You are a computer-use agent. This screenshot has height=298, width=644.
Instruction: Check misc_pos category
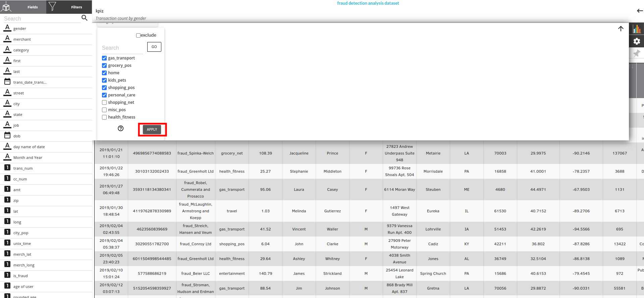tap(104, 110)
